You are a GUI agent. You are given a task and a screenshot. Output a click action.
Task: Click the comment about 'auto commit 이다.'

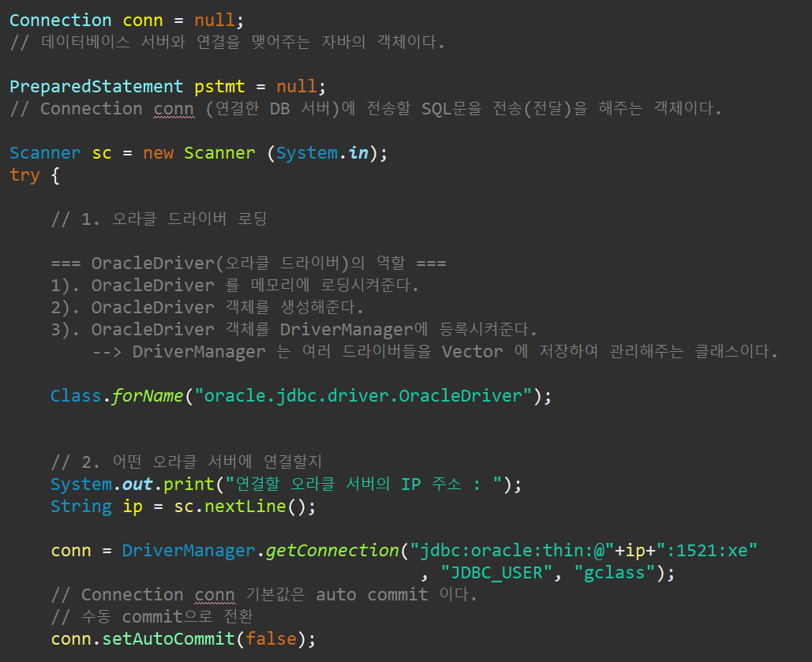click(x=264, y=595)
